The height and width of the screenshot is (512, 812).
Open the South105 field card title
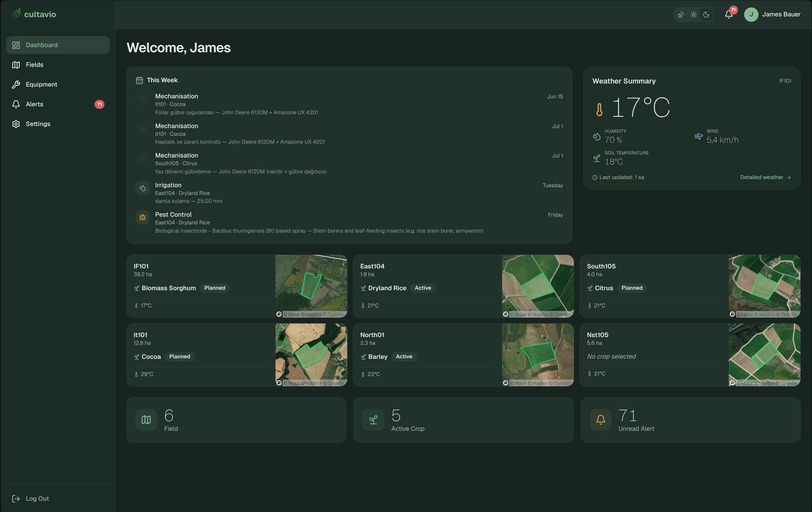[601, 266]
